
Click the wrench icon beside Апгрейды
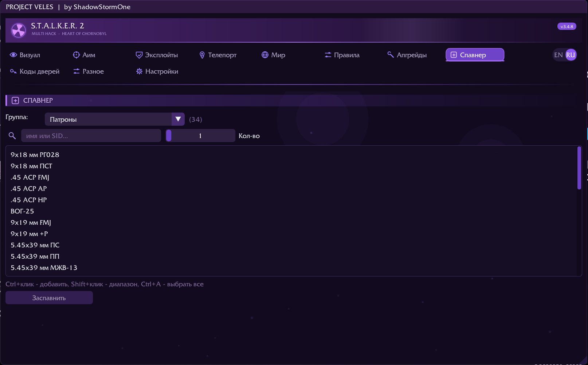coord(391,55)
